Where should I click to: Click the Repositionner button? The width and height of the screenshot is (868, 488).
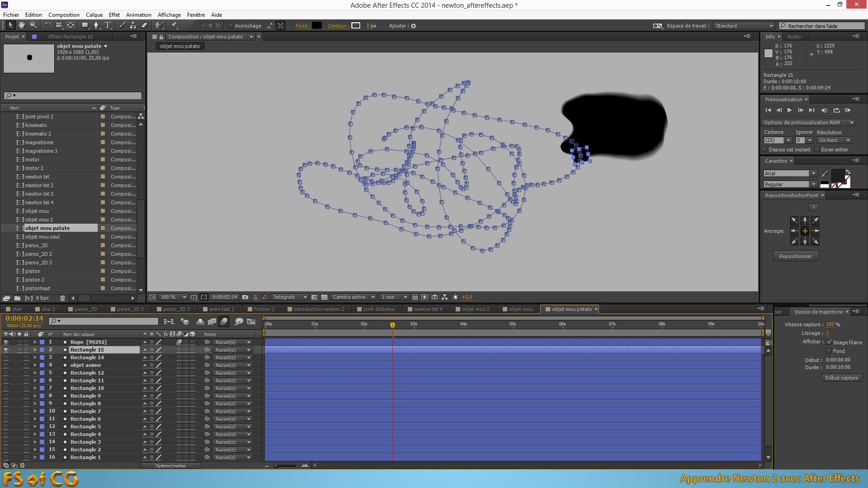795,256
